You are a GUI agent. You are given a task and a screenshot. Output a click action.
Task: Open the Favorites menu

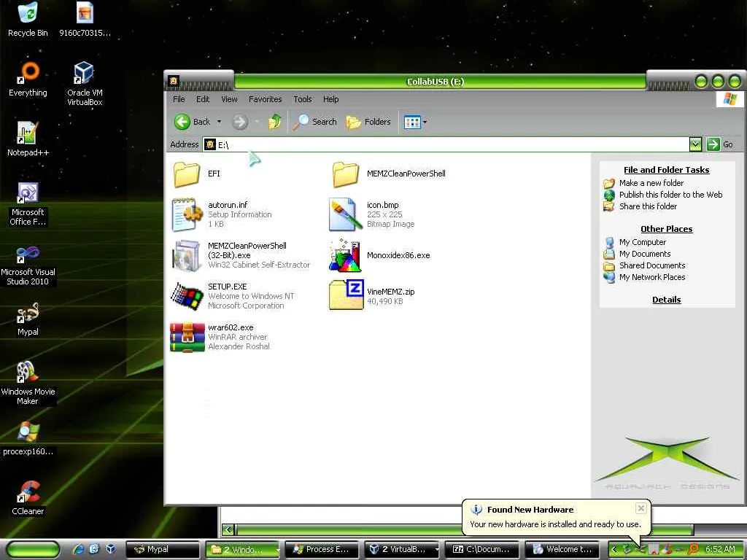tap(265, 99)
